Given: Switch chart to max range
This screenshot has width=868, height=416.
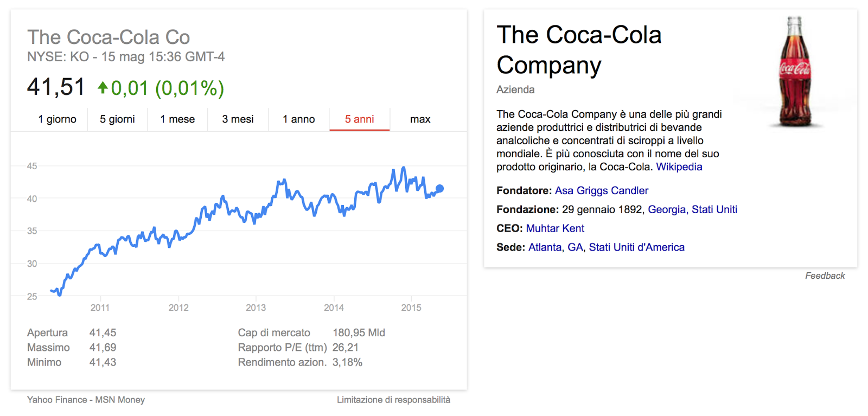Looking at the screenshot, I should point(420,119).
